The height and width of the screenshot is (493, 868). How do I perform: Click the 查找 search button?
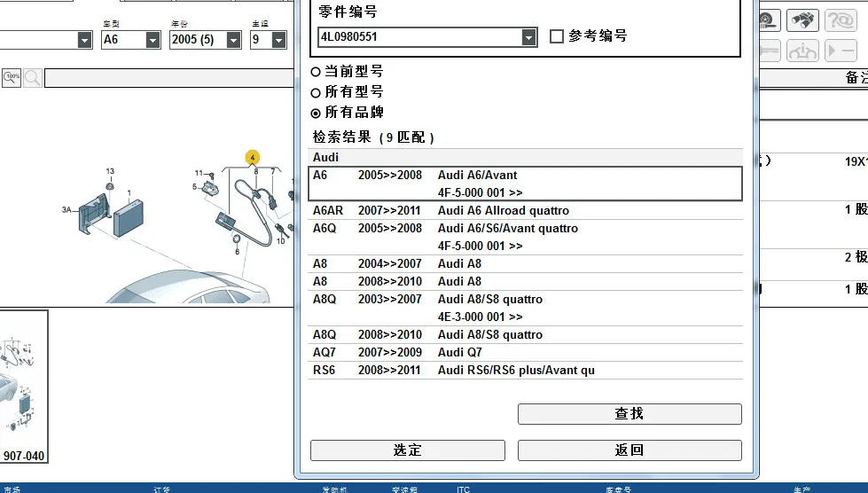point(629,414)
